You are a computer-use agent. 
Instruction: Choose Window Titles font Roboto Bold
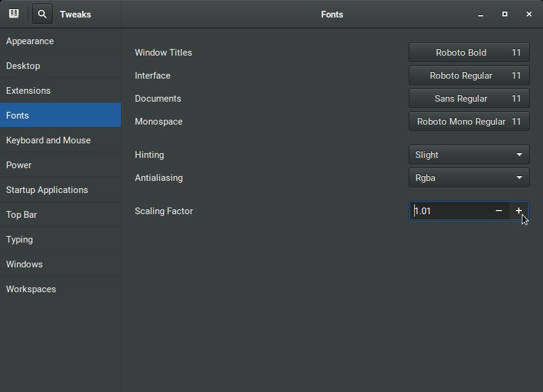469,53
